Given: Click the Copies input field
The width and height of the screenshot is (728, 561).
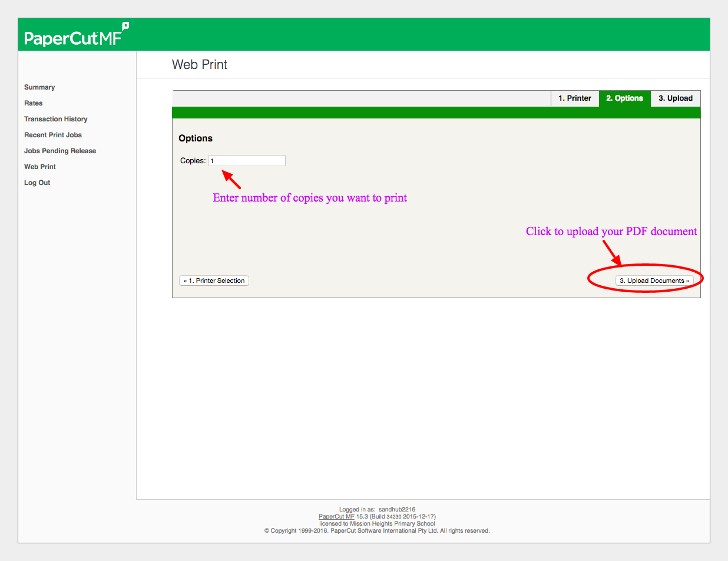Looking at the screenshot, I should point(247,161).
